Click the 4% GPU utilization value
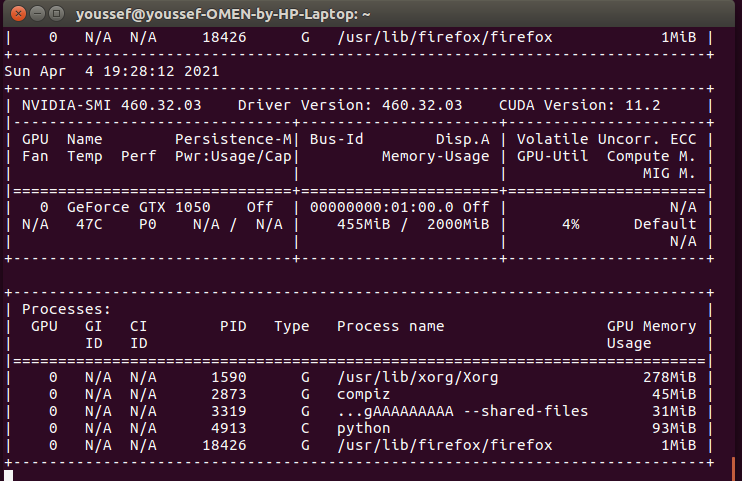The image size is (742, 481). (571, 224)
